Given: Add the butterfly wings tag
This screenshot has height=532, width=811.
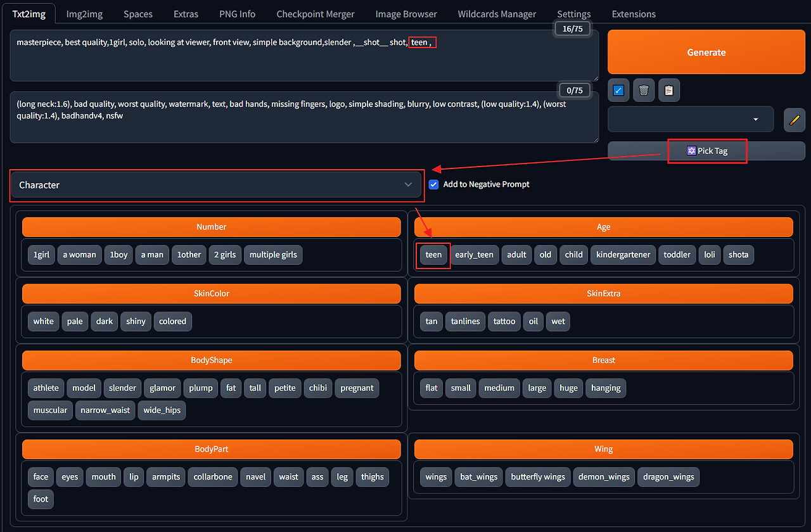Looking at the screenshot, I should [538, 477].
